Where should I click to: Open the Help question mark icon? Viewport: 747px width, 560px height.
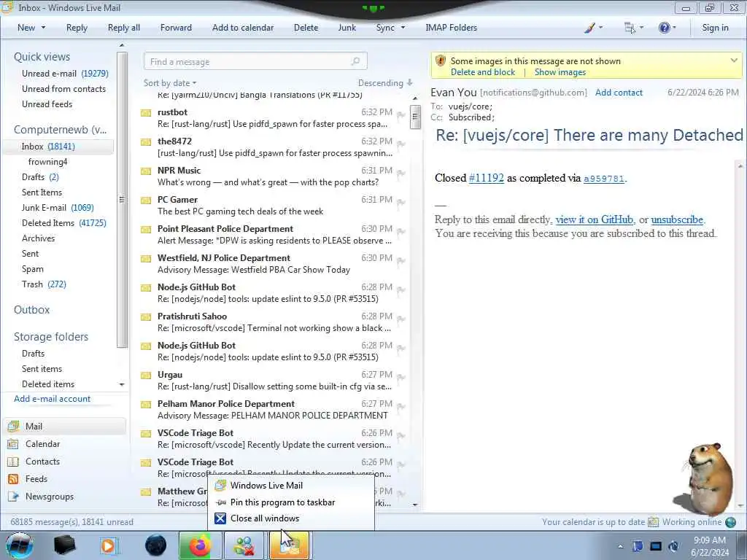[664, 28]
